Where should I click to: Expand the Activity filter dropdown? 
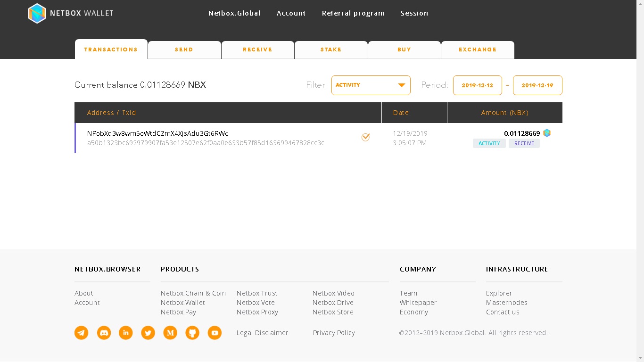[x=371, y=85]
